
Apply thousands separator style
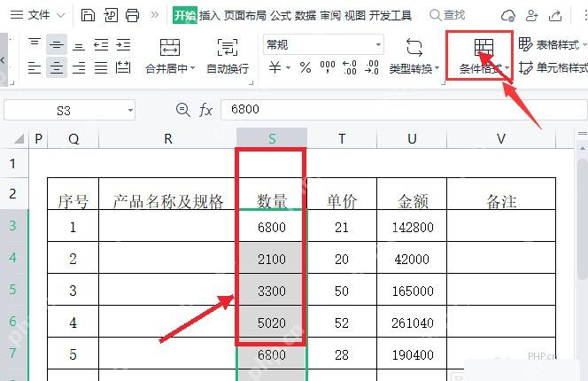328,68
